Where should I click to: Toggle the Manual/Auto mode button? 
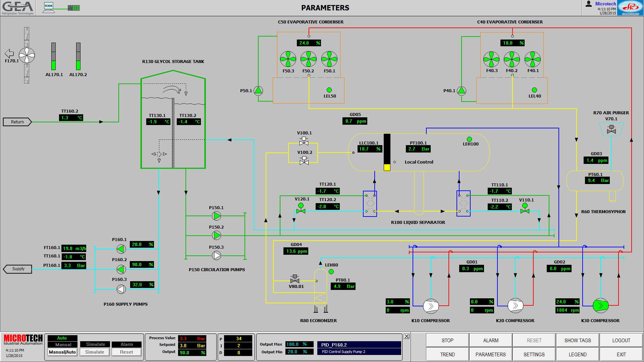pyautogui.click(x=62, y=352)
